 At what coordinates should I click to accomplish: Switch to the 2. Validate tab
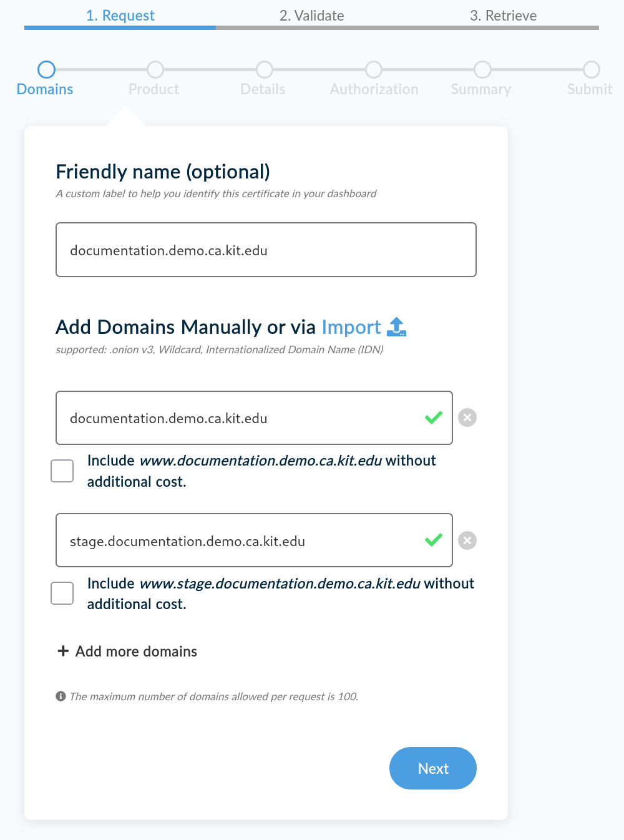311,16
